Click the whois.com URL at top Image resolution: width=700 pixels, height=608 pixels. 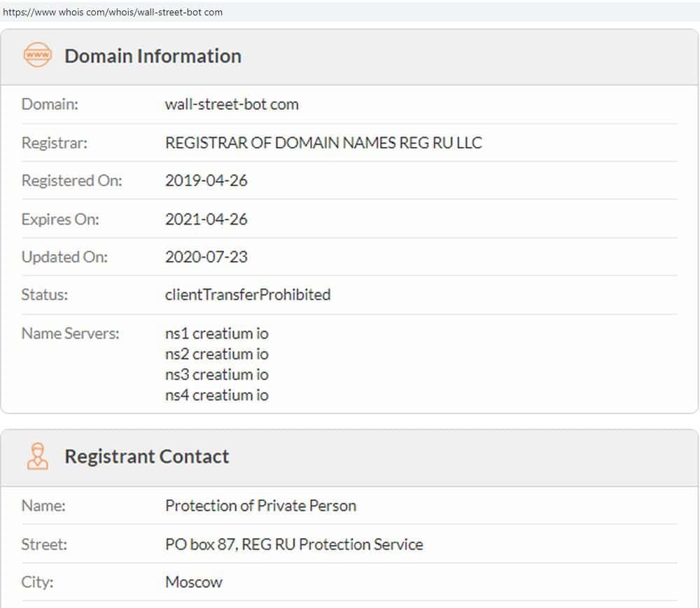113,12
